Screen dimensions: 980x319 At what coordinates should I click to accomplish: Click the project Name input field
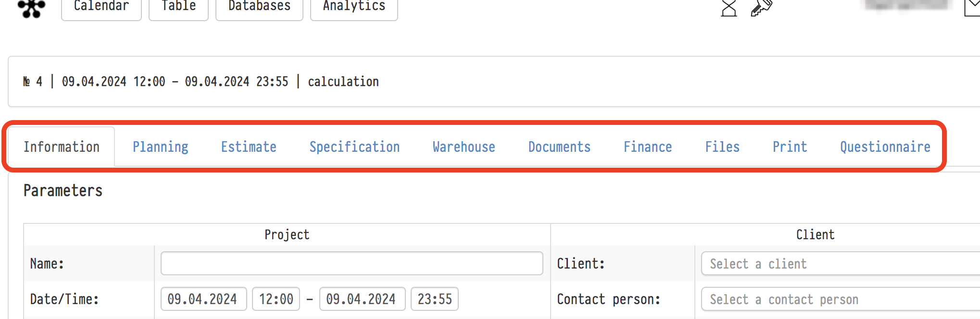352,264
